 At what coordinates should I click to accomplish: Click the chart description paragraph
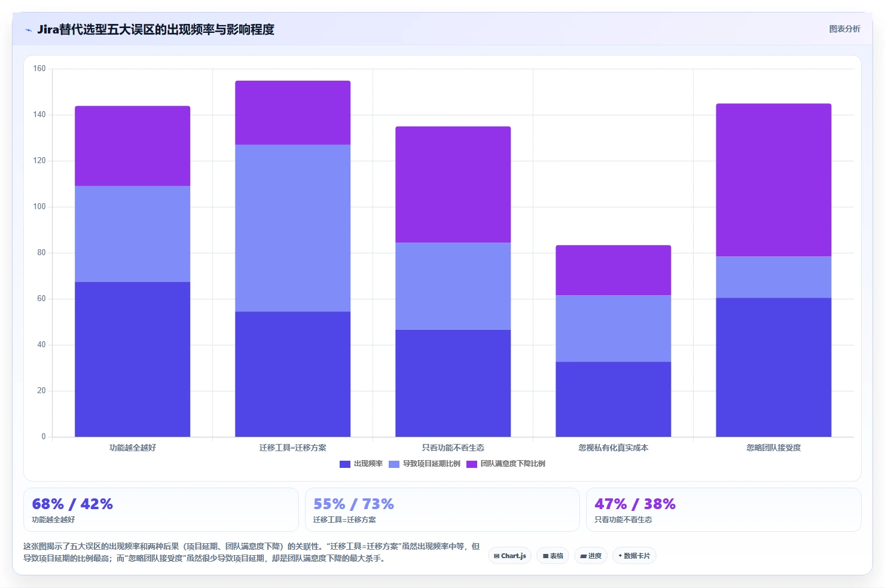[251, 552]
